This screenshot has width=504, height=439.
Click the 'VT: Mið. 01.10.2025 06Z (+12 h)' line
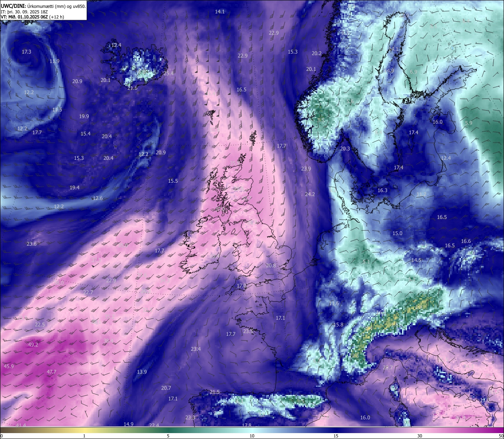[33, 17]
